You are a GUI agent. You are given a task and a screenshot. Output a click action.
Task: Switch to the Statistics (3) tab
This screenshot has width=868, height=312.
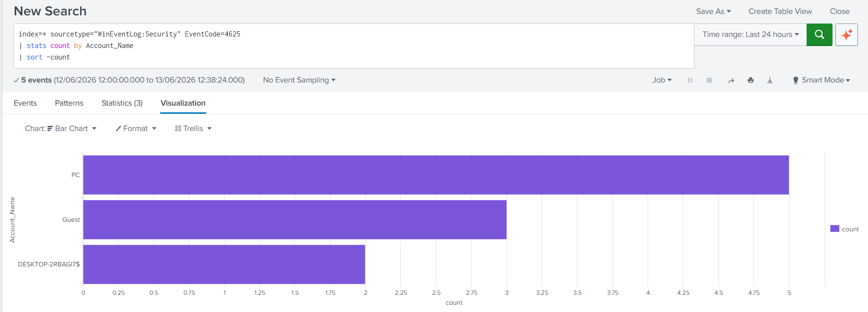point(122,103)
